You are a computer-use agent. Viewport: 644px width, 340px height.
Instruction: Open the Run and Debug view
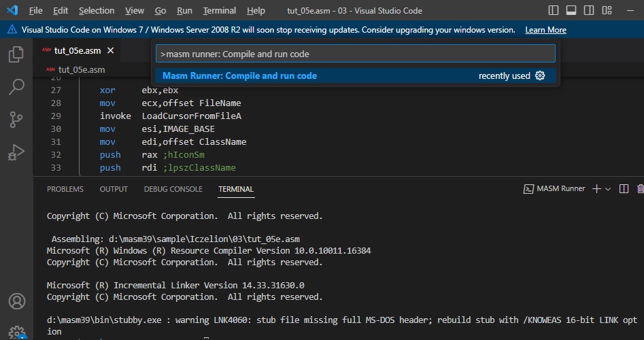(16, 152)
